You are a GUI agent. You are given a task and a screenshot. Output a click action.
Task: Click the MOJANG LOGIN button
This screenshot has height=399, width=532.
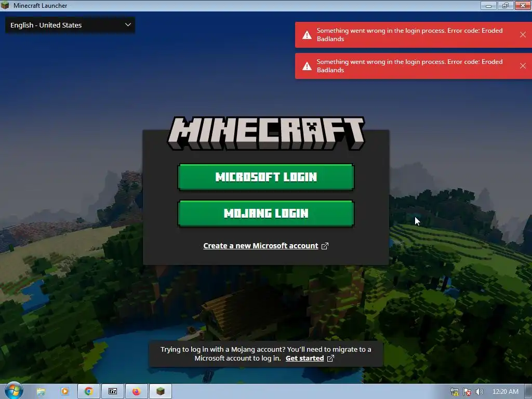(266, 214)
